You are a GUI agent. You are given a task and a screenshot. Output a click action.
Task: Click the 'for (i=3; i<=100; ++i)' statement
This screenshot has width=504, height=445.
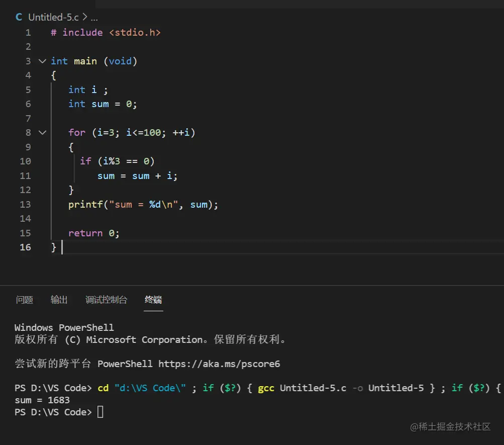(132, 132)
